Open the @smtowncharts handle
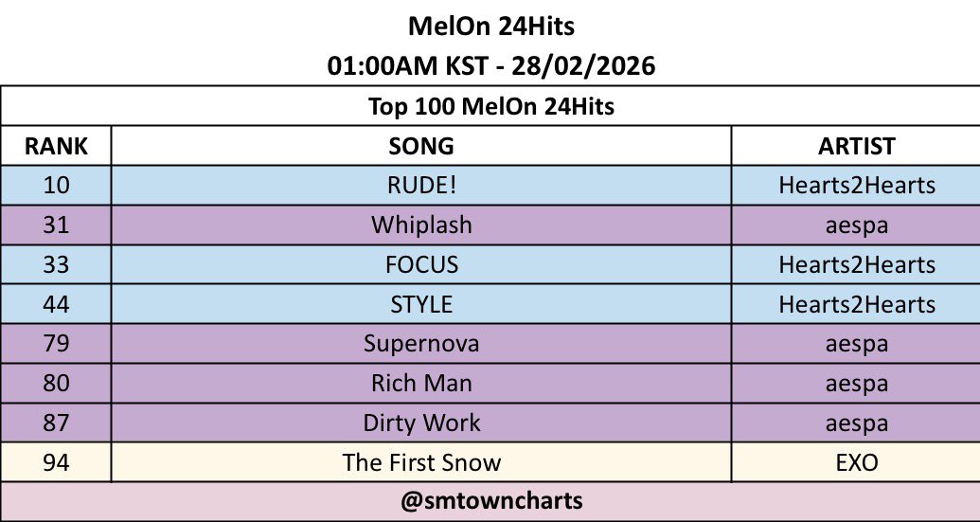980x522 pixels. [490, 501]
